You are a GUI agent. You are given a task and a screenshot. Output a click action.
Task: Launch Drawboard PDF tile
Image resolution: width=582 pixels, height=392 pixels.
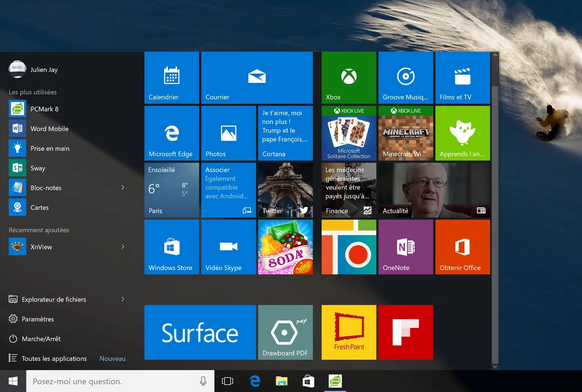coord(285,332)
